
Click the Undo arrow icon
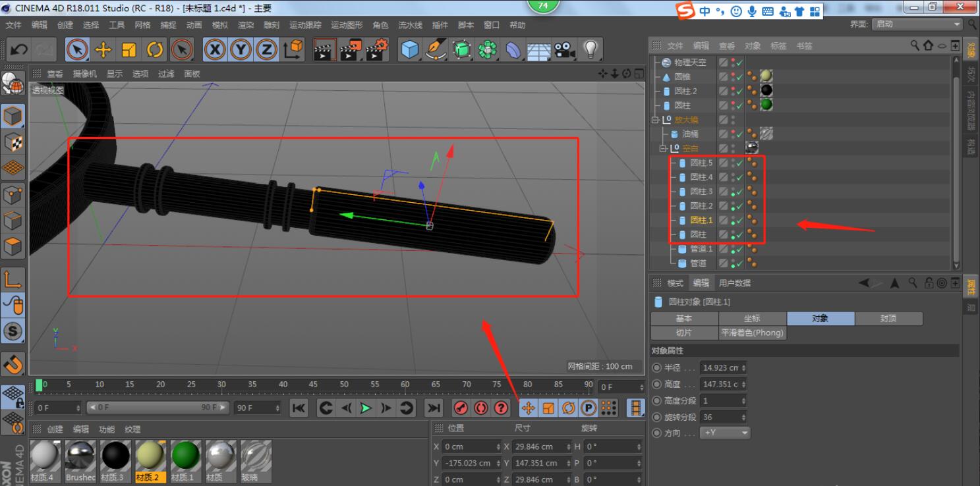20,49
